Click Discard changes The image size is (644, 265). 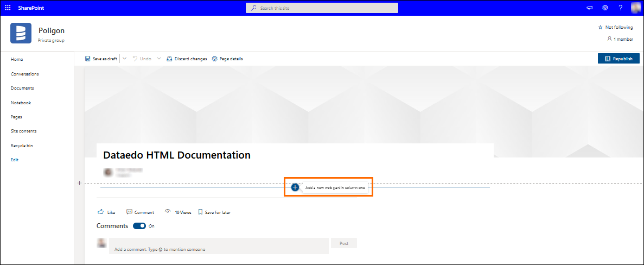point(187,59)
